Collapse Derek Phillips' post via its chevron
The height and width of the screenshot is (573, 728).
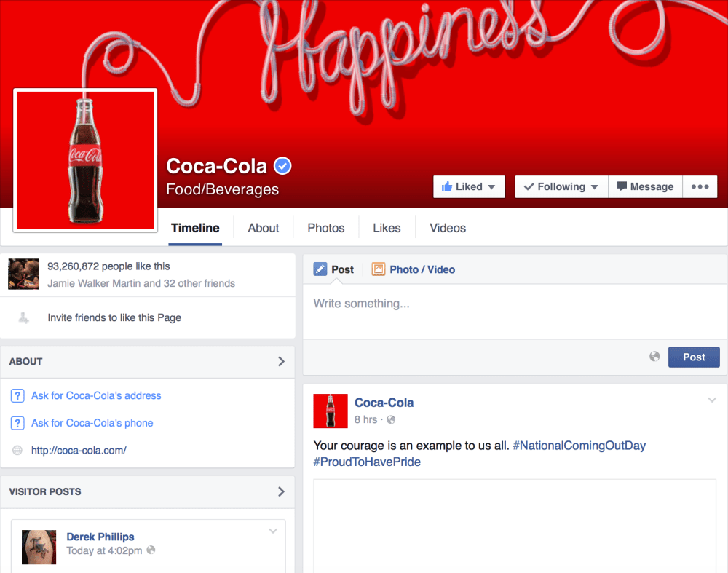point(272,531)
